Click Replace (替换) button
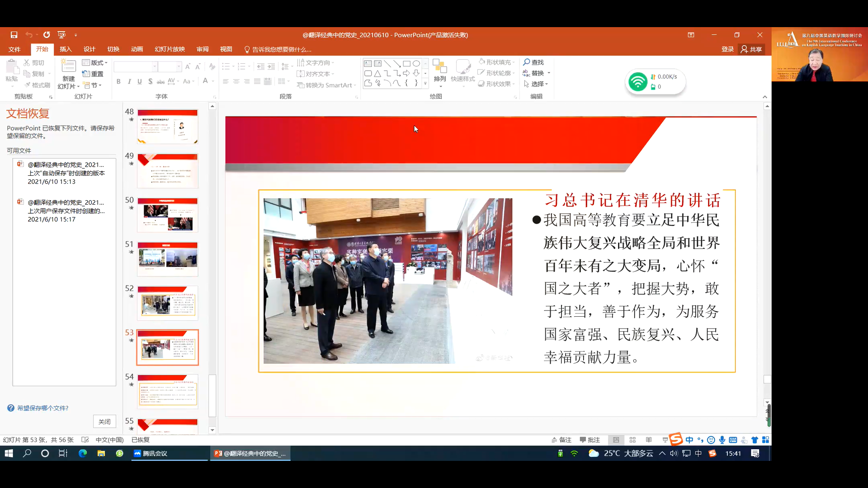 [x=533, y=73]
